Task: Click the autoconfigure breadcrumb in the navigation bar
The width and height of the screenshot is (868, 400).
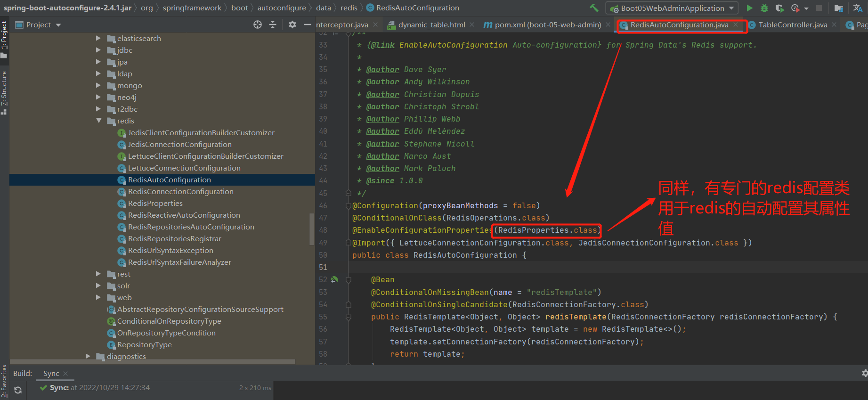Action: [x=282, y=8]
